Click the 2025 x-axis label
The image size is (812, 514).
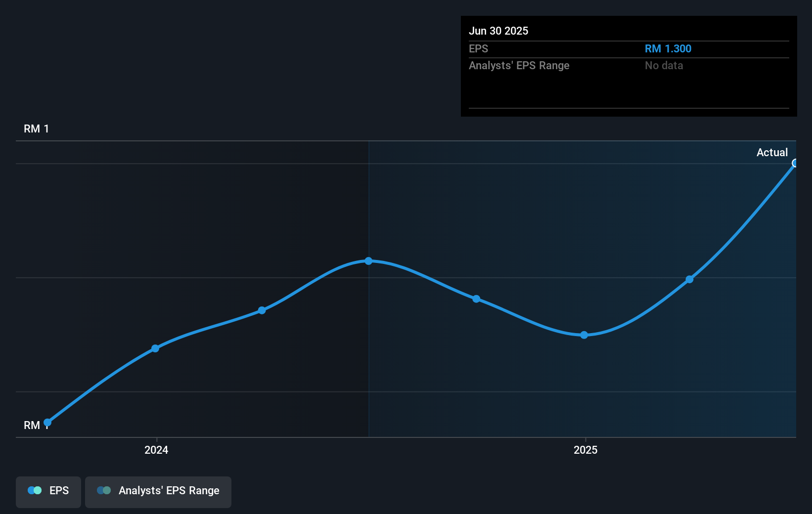[x=586, y=450]
